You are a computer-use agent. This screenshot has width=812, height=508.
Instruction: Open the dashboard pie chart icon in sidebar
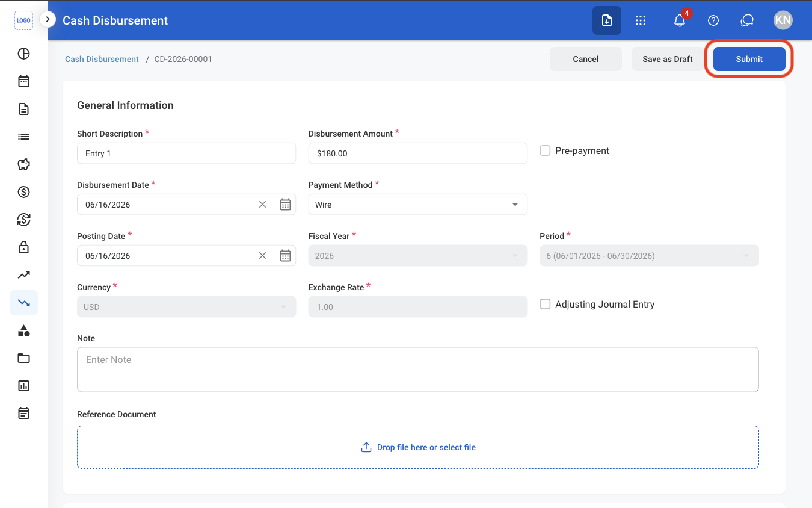pyautogui.click(x=23, y=54)
